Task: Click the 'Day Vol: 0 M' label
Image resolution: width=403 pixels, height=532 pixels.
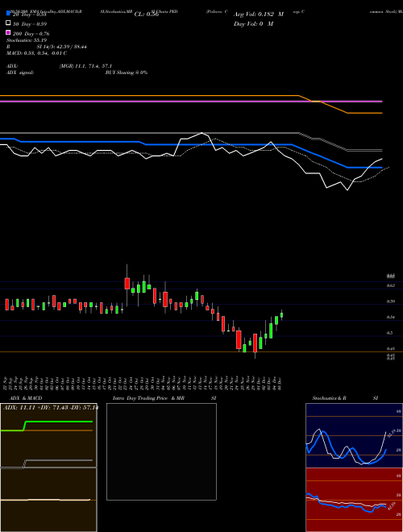Action: pyautogui.click(x=253, y=23)
